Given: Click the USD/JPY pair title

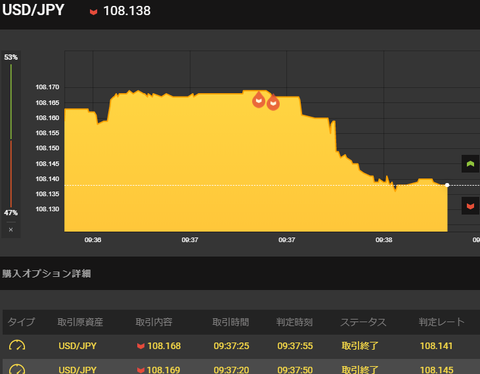Looking at the screenshot, I should [33, 10].
